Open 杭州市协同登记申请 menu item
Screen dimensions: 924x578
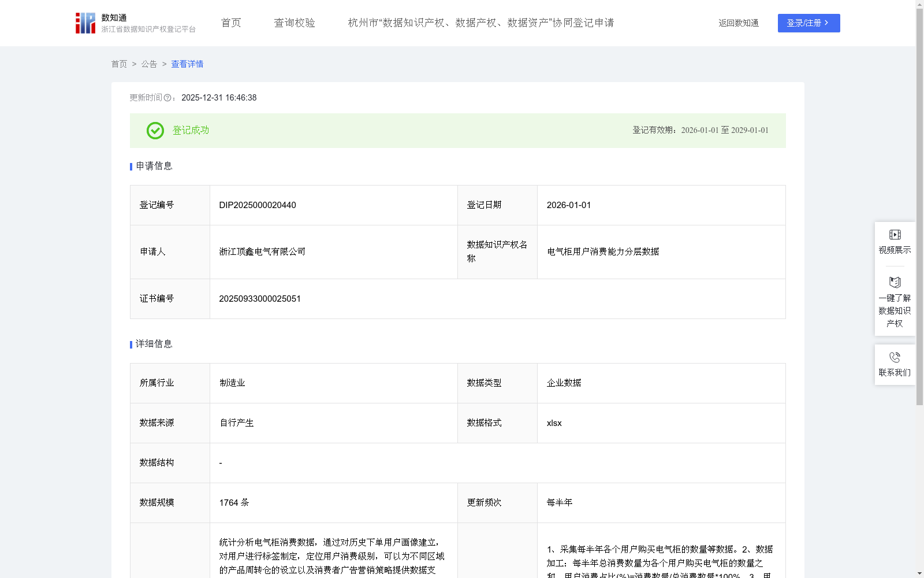[481, 23]
